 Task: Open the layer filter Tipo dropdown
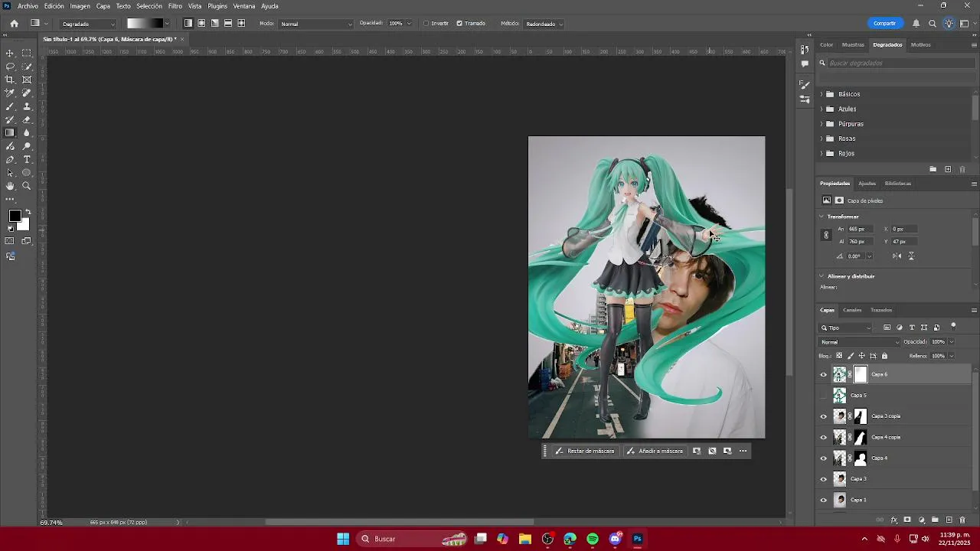click(x=846, y=328)
